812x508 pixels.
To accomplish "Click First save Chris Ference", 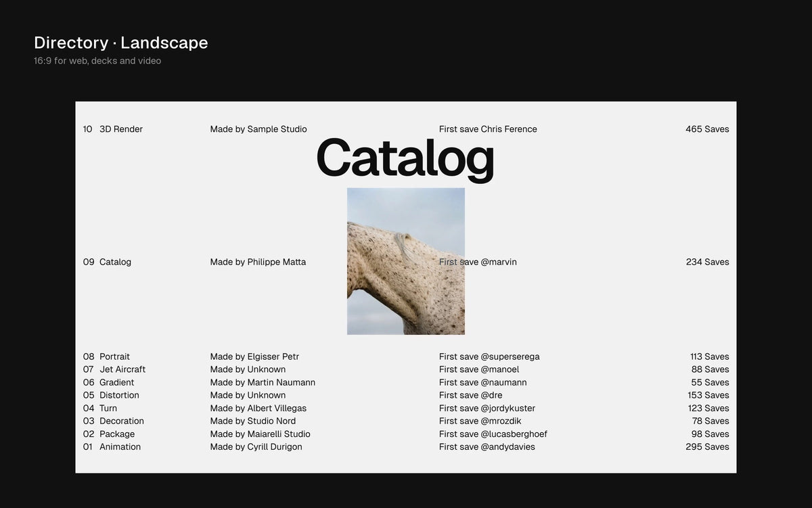I will click(x=488, y=129).
